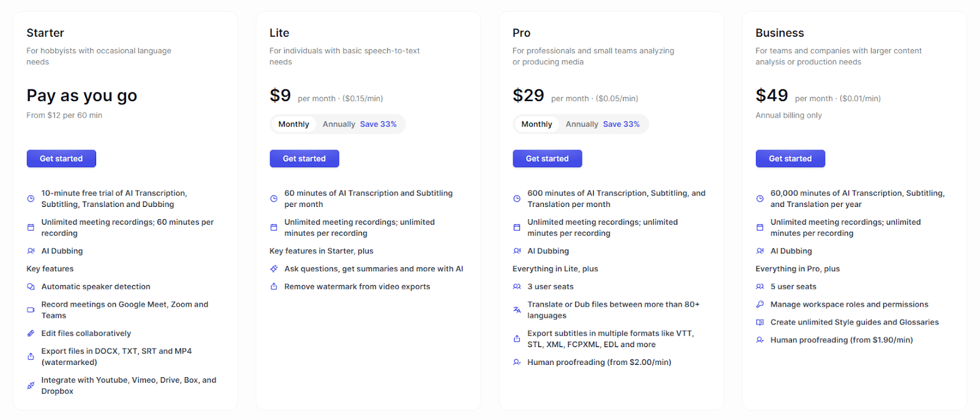Click the sparkle icon for Ask questions

[274, 269]
